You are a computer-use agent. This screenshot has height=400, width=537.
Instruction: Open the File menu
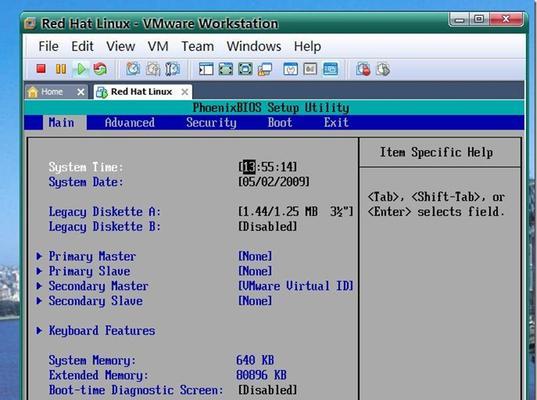tap(48, 46)
